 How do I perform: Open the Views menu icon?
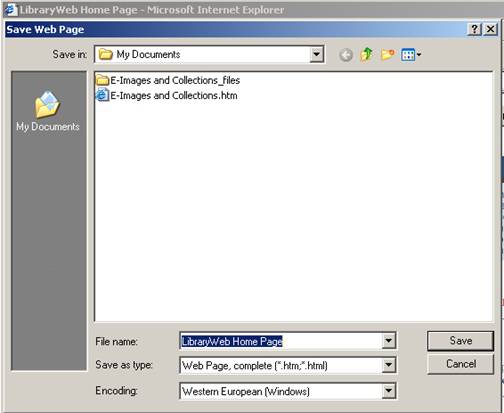pyautogui.click(x=411, y=55)
